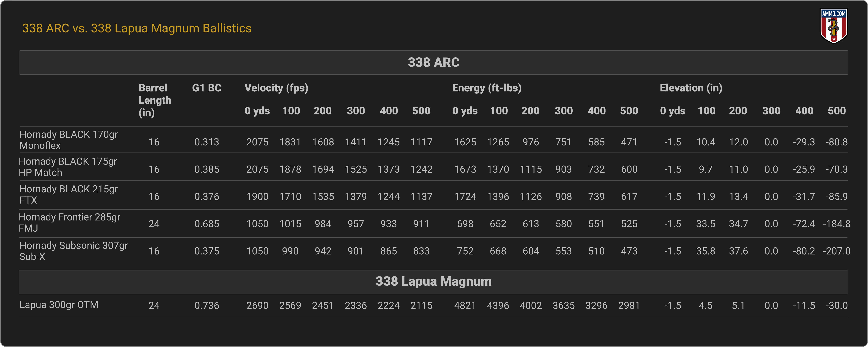
Task: Click the G1 BC value 0.385
Action: [207, 169]
